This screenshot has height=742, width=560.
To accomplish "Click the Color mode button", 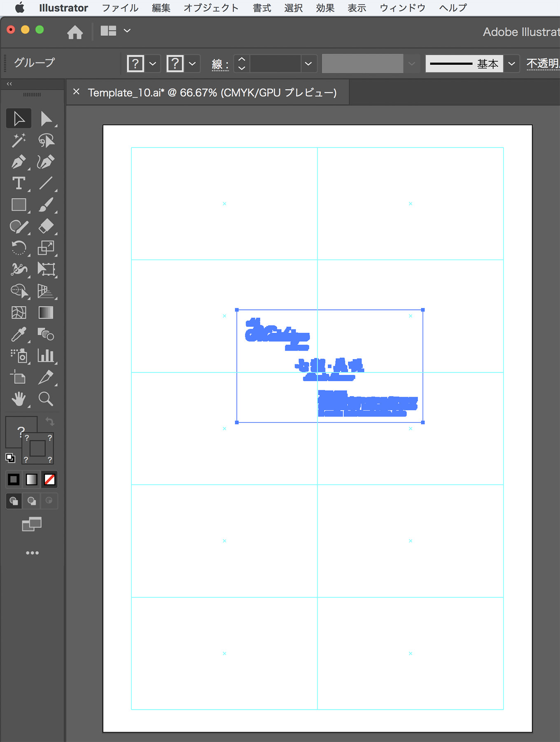I will point(14,479).
